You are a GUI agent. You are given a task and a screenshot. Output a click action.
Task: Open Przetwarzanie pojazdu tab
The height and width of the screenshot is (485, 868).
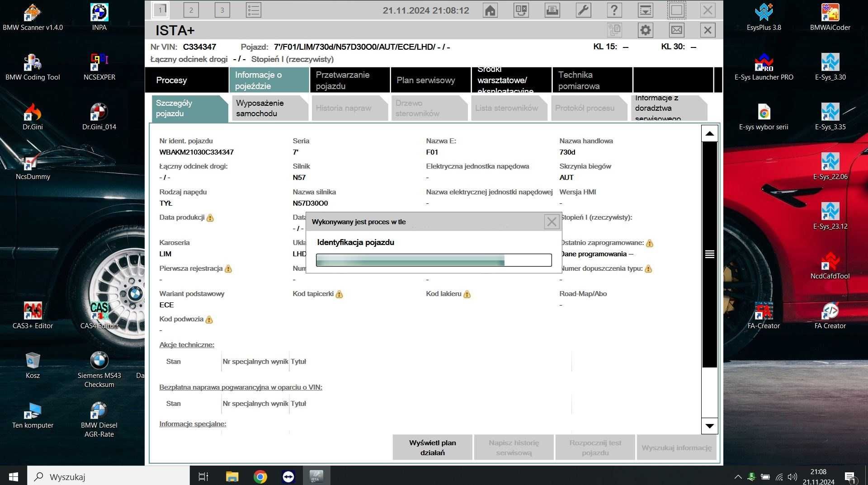(x=350, y=80)
